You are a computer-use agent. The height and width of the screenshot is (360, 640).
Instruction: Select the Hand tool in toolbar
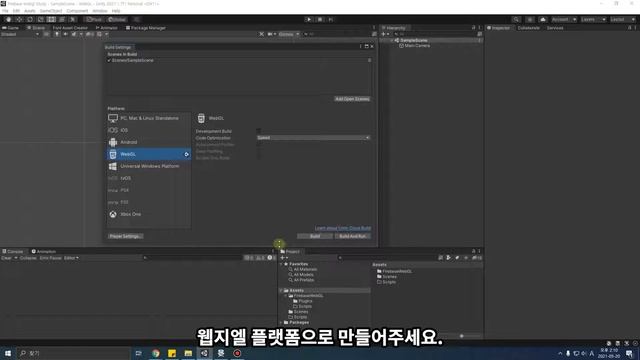click(x=8, y=20)
